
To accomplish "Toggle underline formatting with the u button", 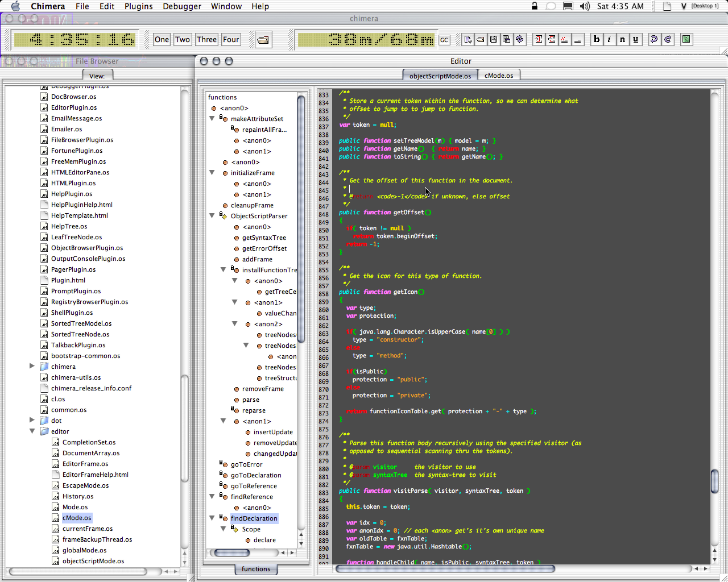I will click(x=635, y=39).
